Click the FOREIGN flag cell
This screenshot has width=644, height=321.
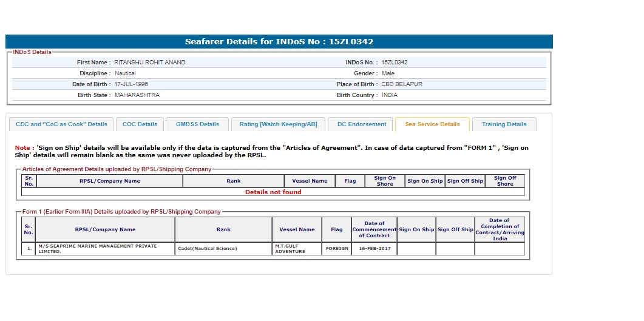[337, 249]
